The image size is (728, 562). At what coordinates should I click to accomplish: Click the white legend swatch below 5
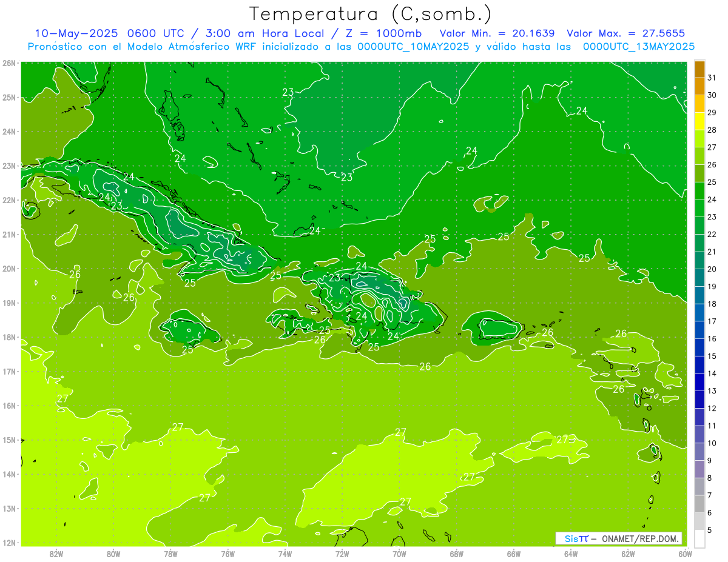(x=699, y=538)
